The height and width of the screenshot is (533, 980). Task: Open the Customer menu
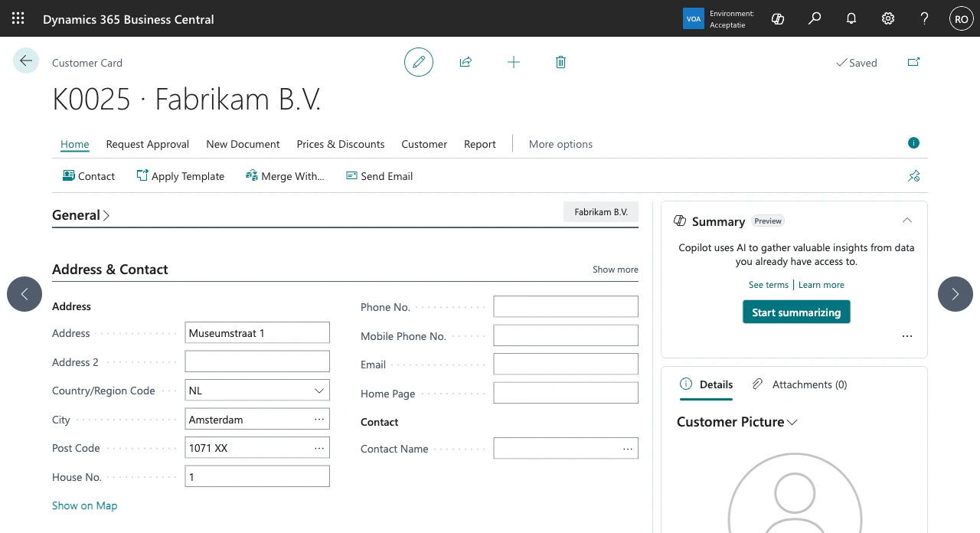point(424,144)
